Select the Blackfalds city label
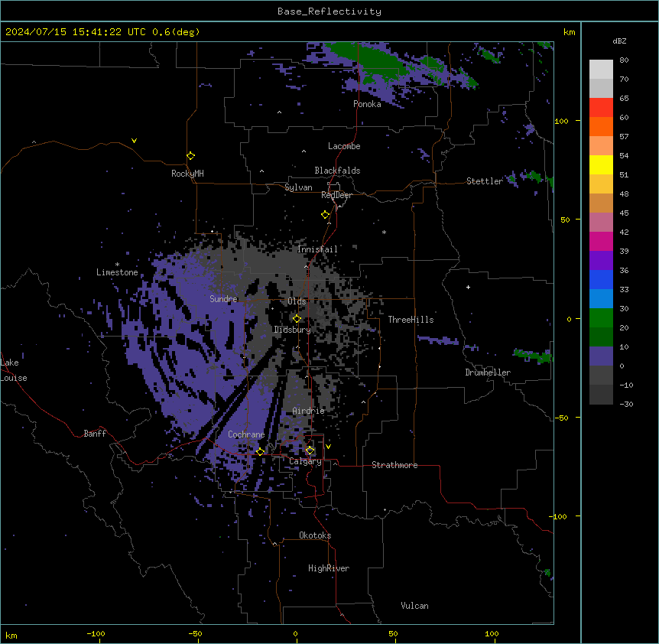The image size is (659, 644). tap(337, 171)
